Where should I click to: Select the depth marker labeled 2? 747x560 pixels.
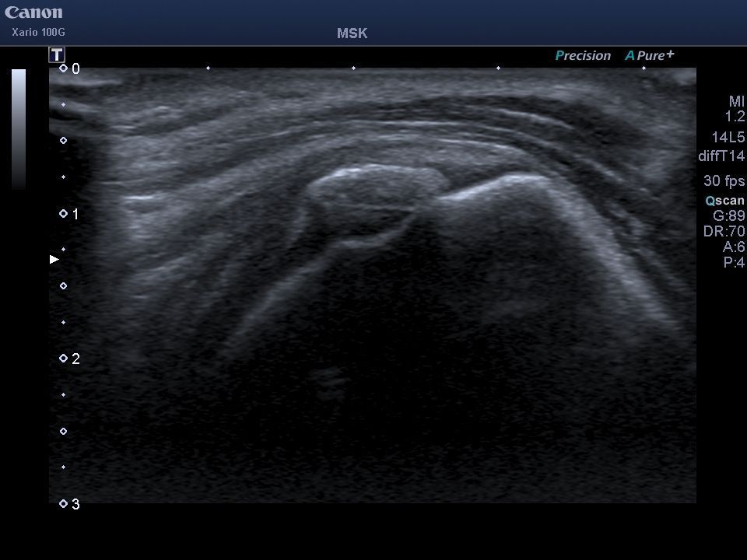pos(70,359)
